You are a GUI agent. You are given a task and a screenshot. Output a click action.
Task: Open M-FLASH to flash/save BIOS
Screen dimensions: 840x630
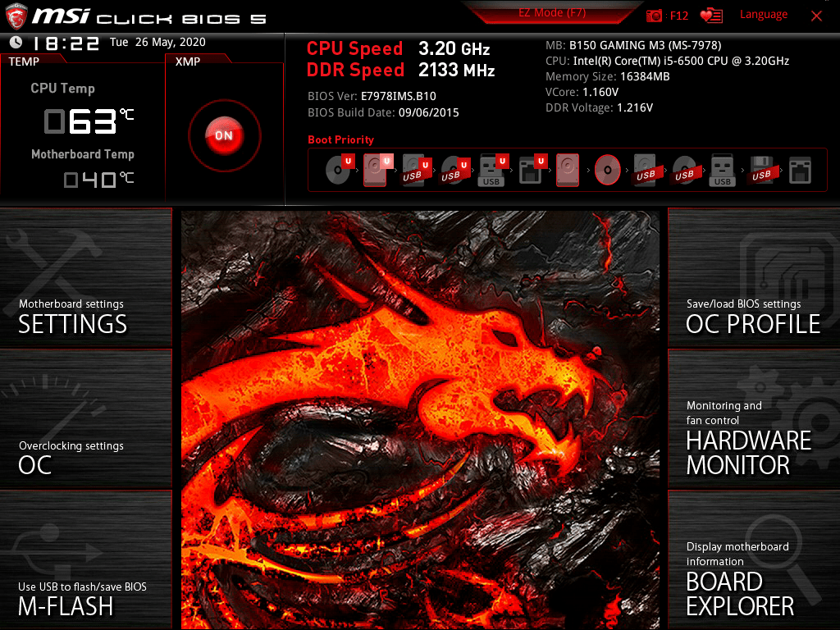point(85,560)
